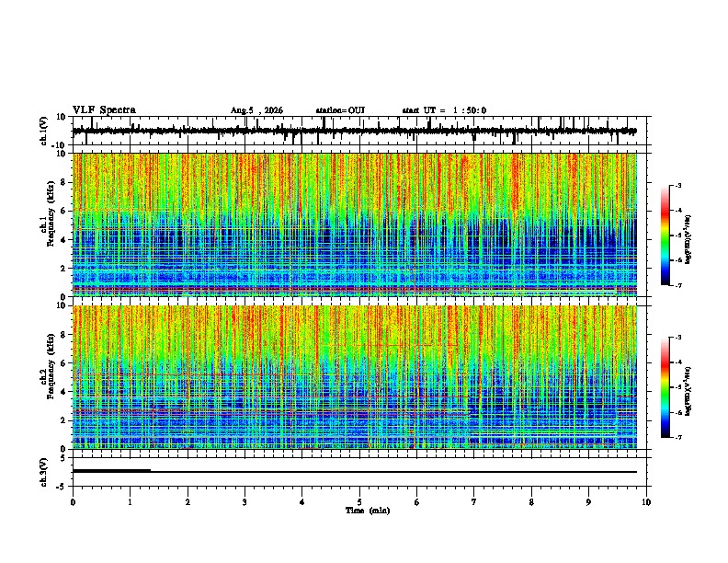Click the "10" tick on the time axis
Viewport: 728px width, 563px height.
(x=646, y=502)
